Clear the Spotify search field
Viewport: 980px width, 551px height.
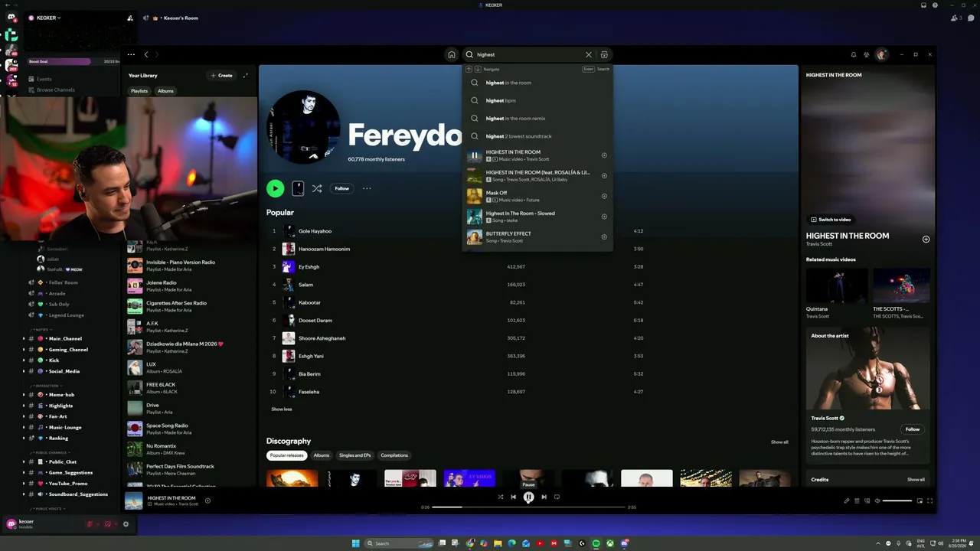(589, 55)
